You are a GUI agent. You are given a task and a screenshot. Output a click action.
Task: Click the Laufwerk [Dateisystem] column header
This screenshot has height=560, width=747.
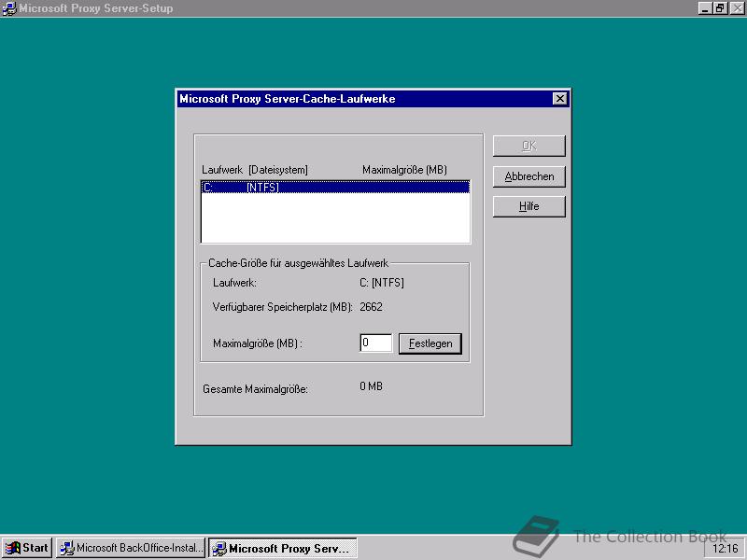[x=254, y=170]
